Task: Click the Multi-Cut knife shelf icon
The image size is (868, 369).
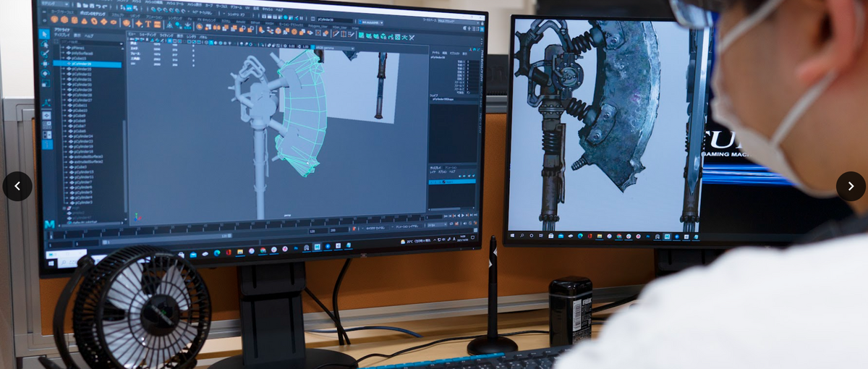Action: point(336,33)
